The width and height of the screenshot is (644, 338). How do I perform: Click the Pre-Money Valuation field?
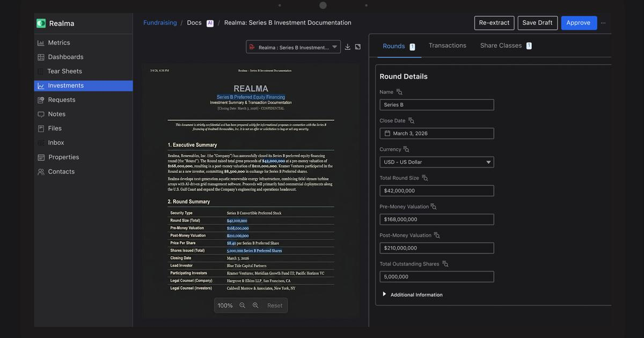(437, 219)
